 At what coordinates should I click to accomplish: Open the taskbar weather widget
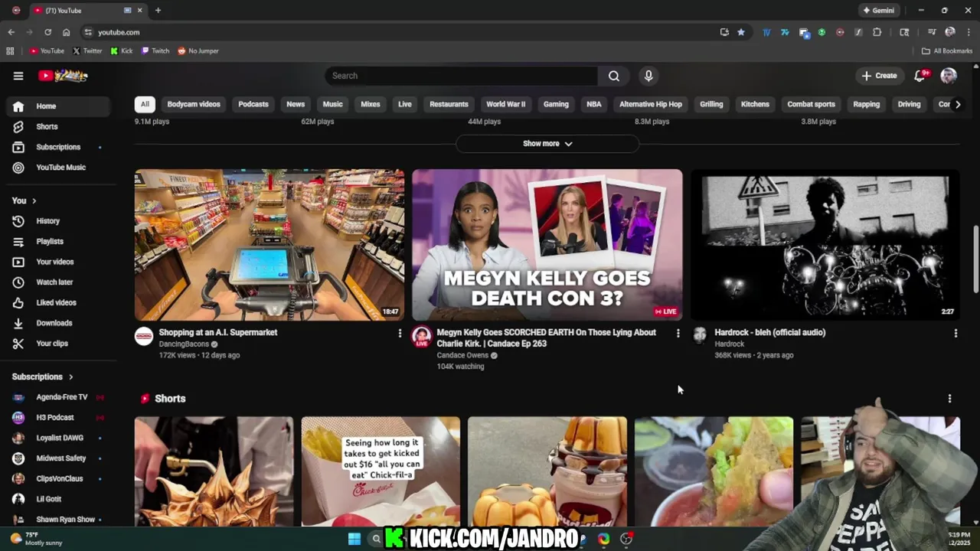(x=35, y=539)
